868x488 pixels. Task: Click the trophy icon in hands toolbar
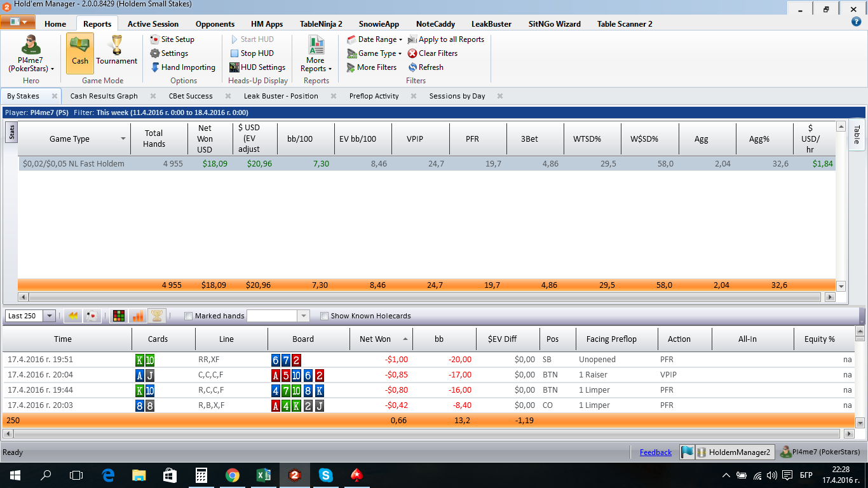pos(156,316)
